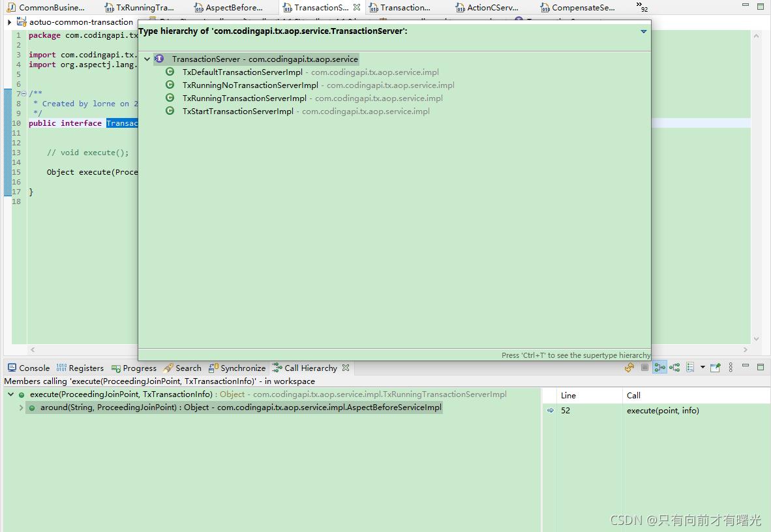Switch to the ActionCServ... editor tab
The width and height of the screenshot is (771, 532).
coord(487,7)
